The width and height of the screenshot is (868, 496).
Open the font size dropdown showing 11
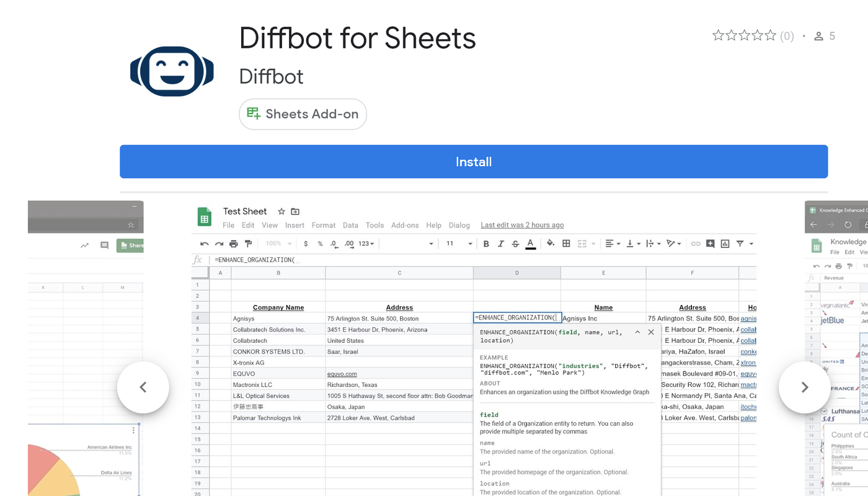[x=459, y=244]
